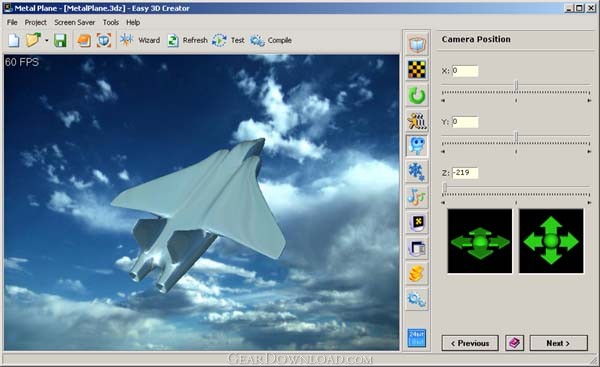Select the green rotation arrow icon

[417, 95]
